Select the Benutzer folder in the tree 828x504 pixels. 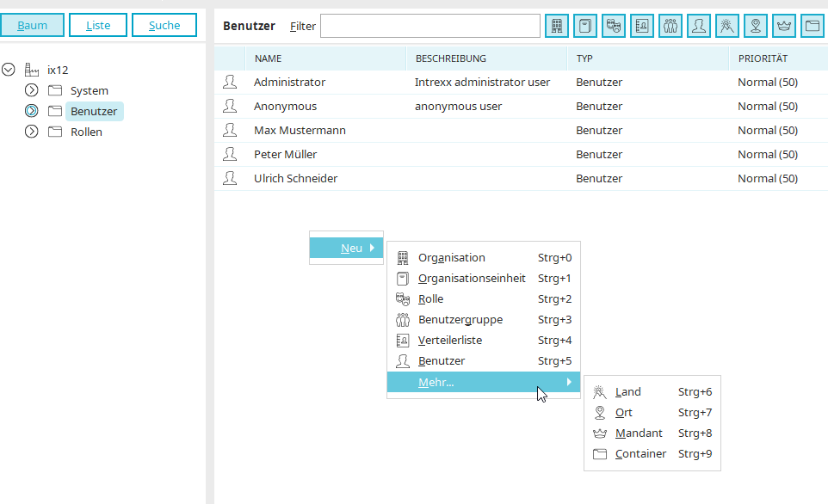pyautogui.click(x=94, y=111)
